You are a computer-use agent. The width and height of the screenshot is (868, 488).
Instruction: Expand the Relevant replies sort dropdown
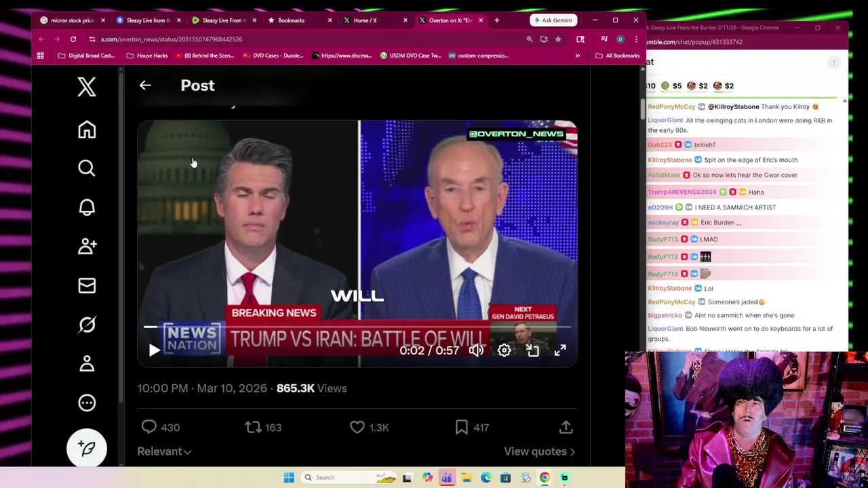click(164, 451)
